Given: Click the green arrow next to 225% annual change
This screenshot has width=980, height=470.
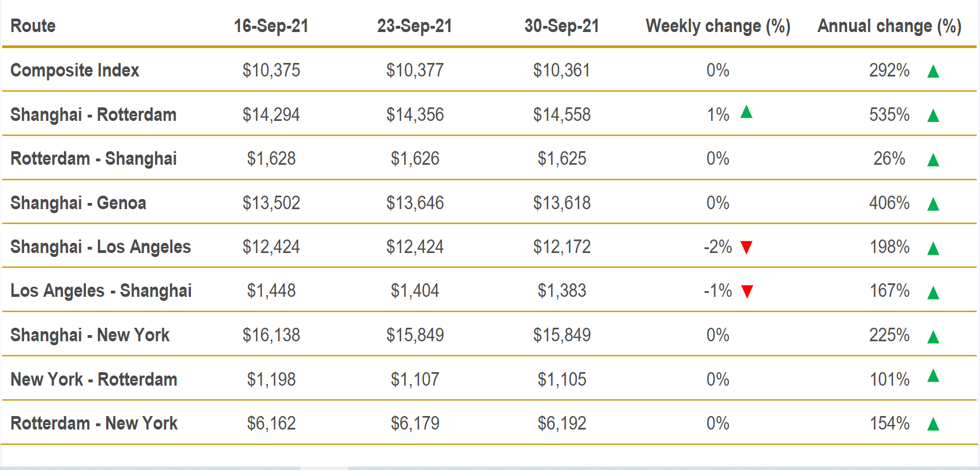Looking at the screenshot, I should pyautogui.click(x=933, y=337).
